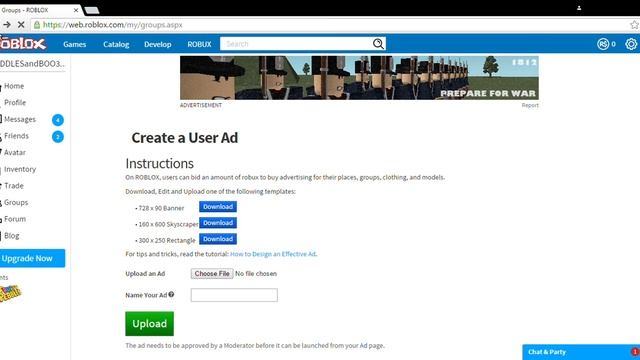Click the search magnifier icon
Screen dimensions: 640x360
378,44
